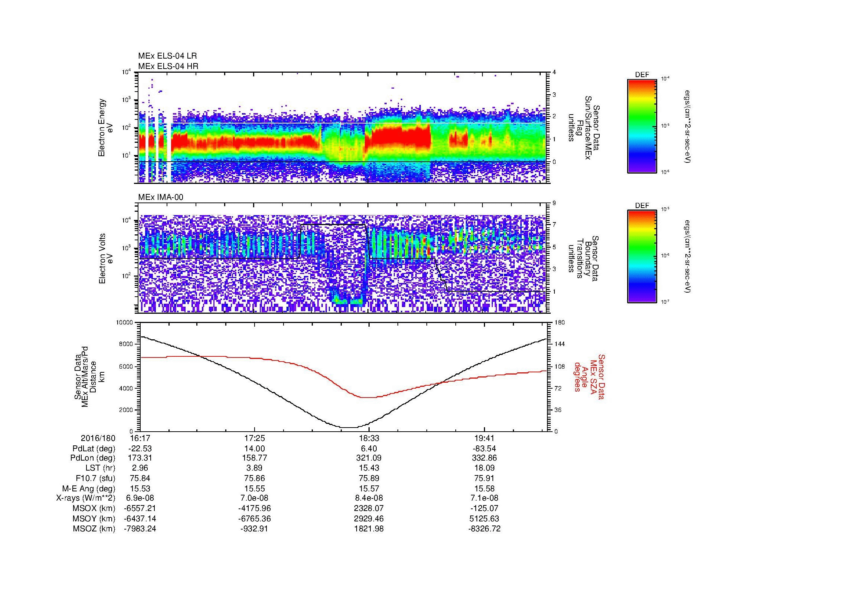Viewport: 868px width, 613px height.
Task: Click the F10.7 value '75.91'
Action: [x=484, y=478]
